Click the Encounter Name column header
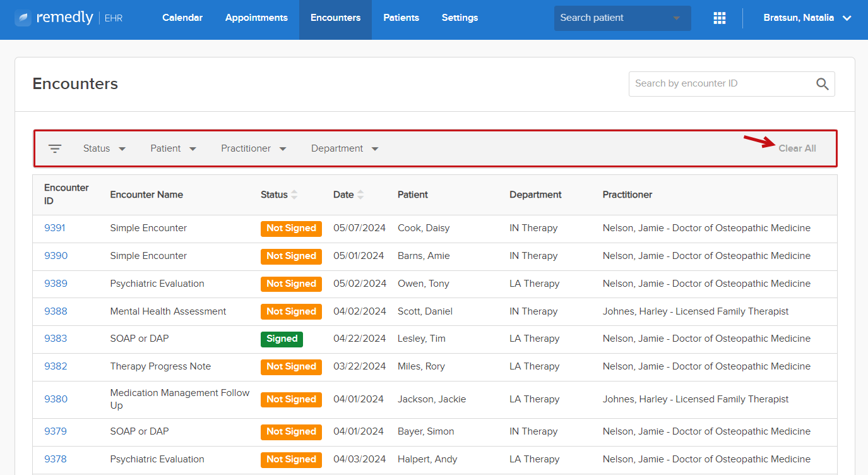868x475 pixels. tap(146, 195)
